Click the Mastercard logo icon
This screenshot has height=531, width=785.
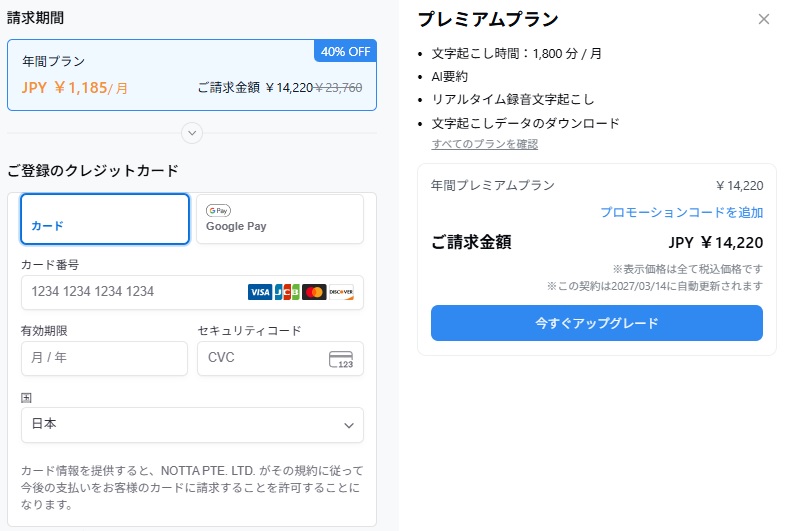click(314, 292)
